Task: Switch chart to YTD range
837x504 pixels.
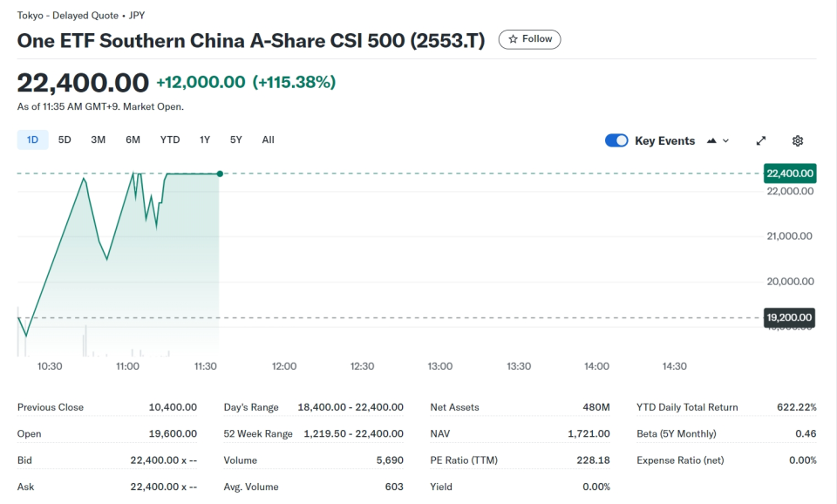Action: click(170, 140)
